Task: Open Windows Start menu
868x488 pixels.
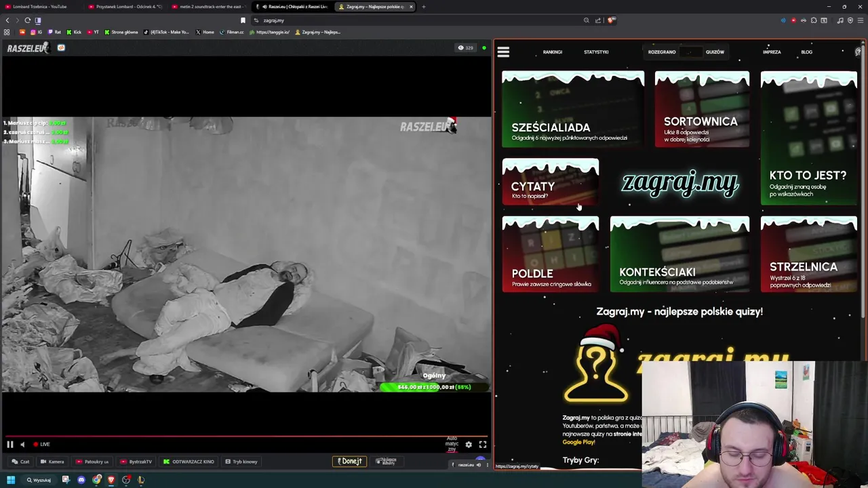Action: click(11, 480)
